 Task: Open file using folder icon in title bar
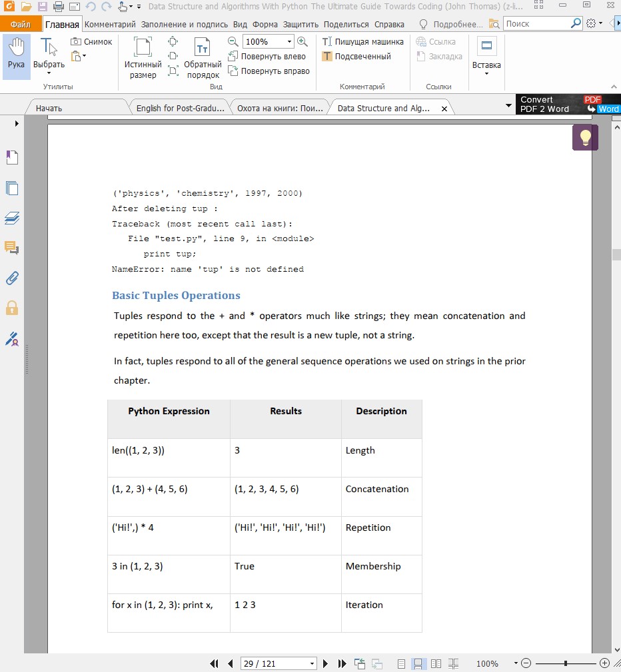coord(26,7)
